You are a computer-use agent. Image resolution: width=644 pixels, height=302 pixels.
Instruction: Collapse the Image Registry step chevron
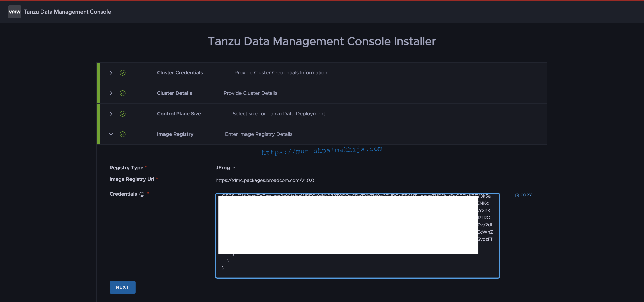(111, 134)
